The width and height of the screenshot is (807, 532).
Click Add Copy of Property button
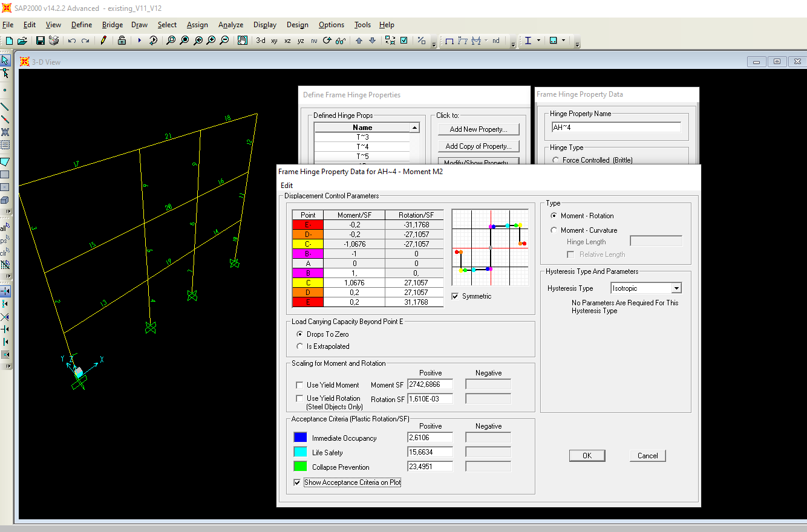pyautogui.click(x=479, y=146)
